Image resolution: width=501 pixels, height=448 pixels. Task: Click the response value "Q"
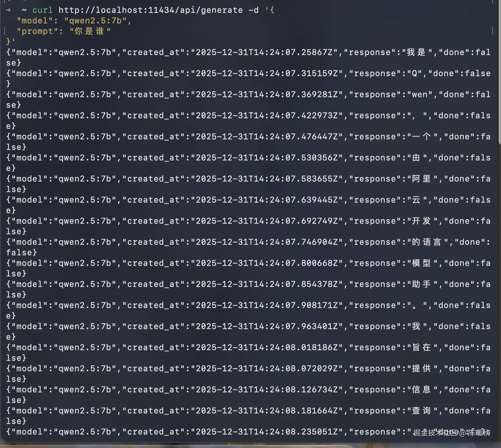tap(415, 73)
